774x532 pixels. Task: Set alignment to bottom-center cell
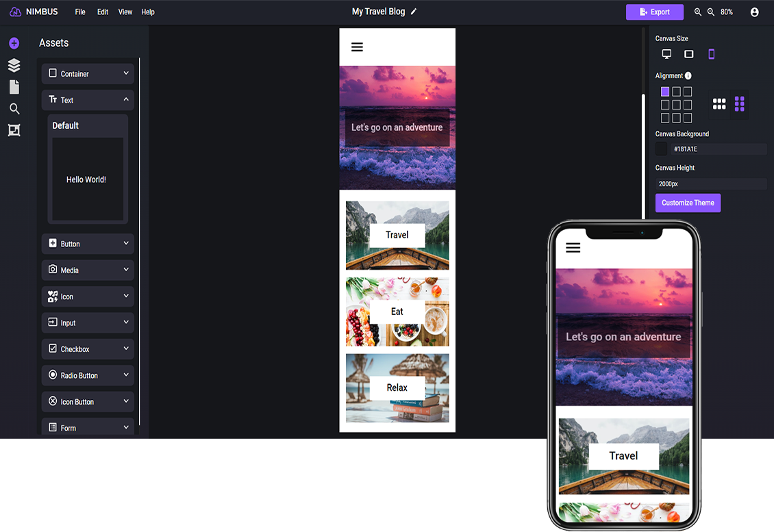point(676,118)
